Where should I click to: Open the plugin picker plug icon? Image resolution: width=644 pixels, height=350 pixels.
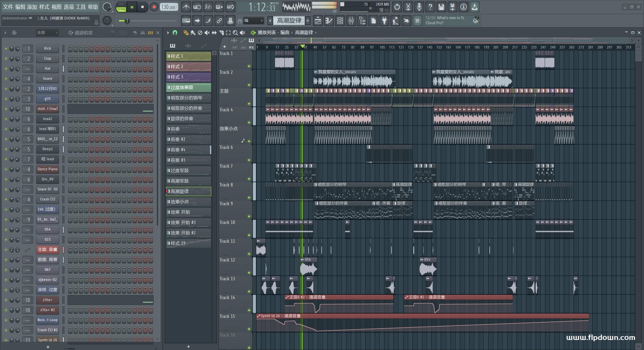[x=384, y=21]
